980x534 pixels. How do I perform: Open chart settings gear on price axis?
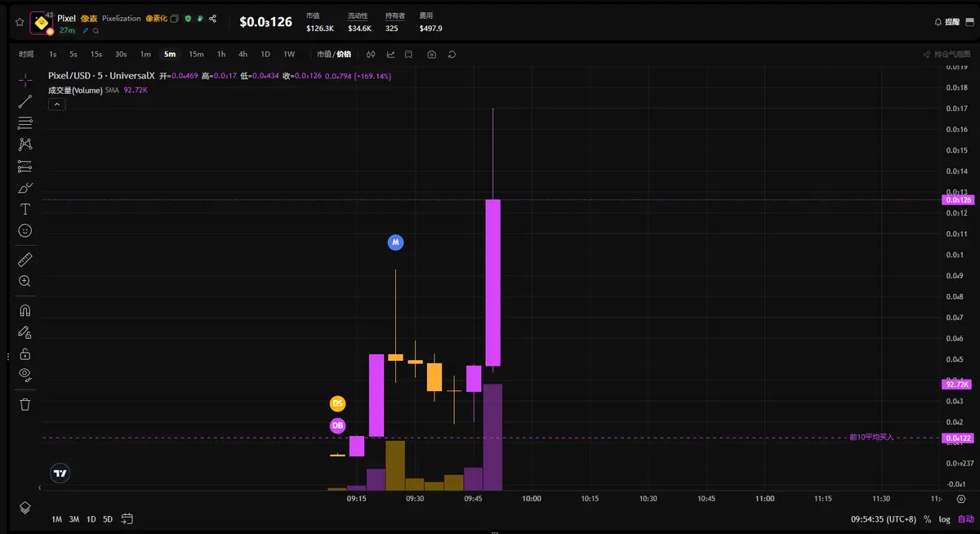[960, 498]
